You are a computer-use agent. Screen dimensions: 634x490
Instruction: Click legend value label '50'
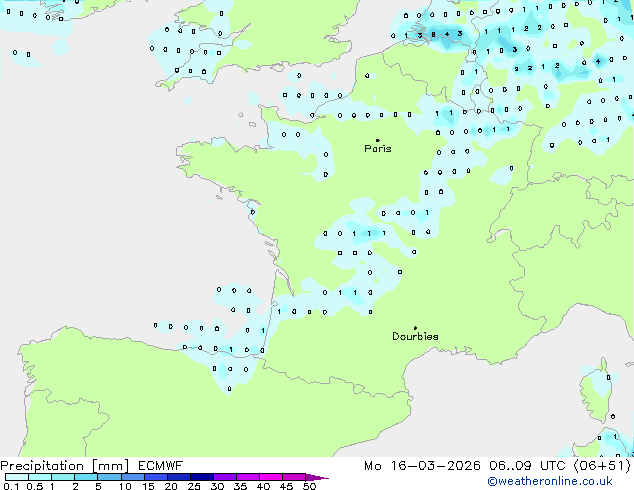point(310,486)
